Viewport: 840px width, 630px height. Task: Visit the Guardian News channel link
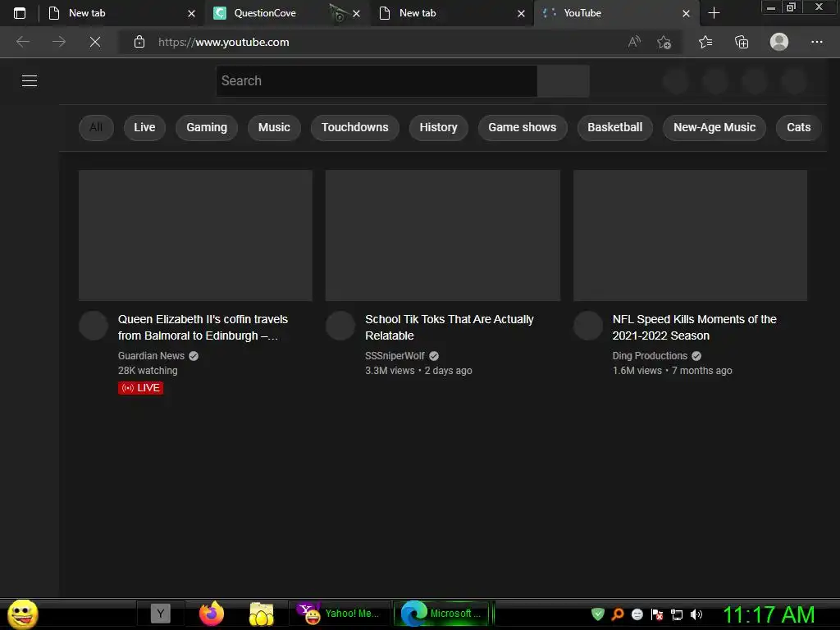click(151, 356)
